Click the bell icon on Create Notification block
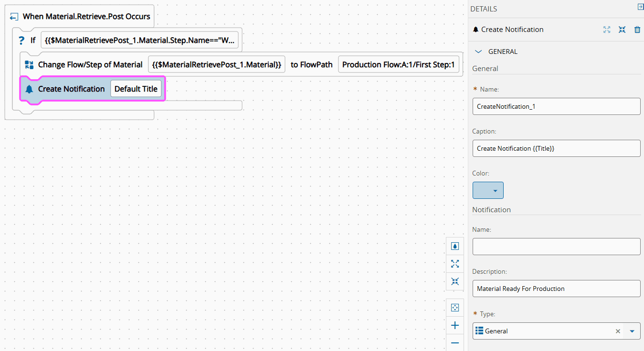644x351 pixels. [x=29, y=89]
